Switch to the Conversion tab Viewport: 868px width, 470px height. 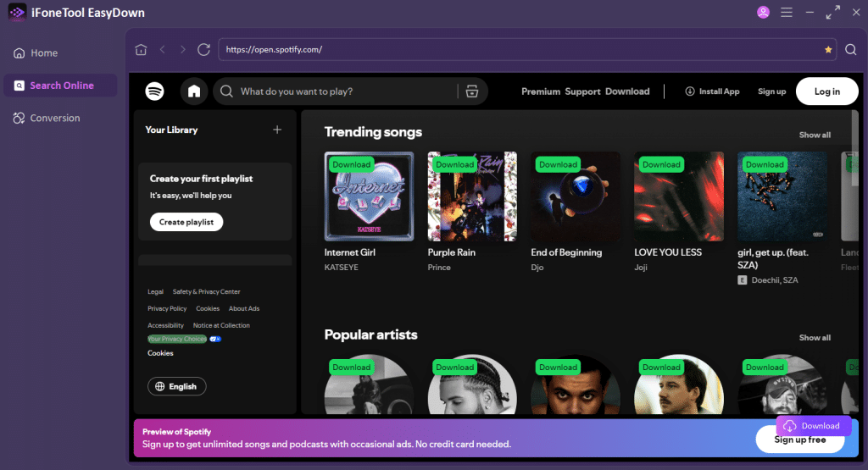(54, 119)
